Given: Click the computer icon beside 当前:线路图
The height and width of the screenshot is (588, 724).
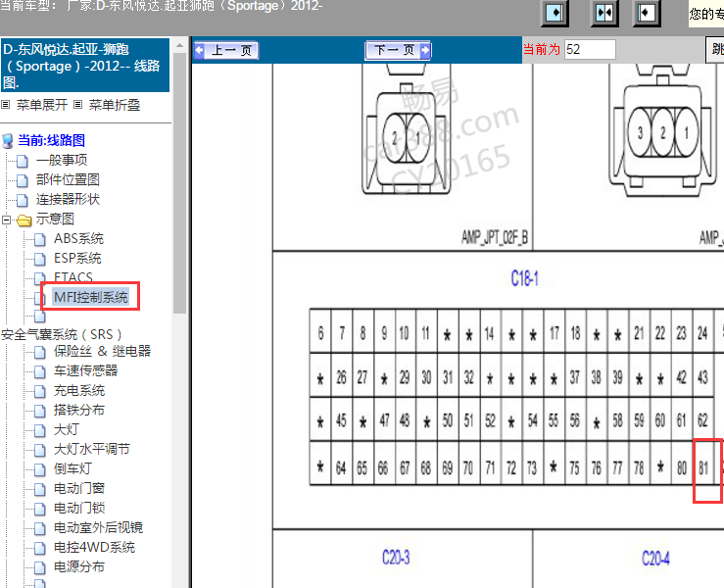Looking at the screenshot, I should coord(8,141).
